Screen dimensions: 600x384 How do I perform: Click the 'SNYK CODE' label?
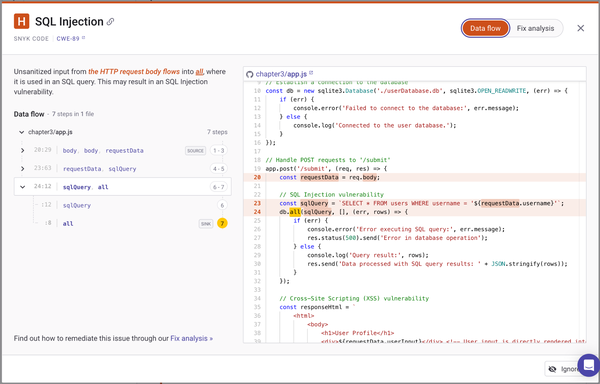(x=31, y=39)
